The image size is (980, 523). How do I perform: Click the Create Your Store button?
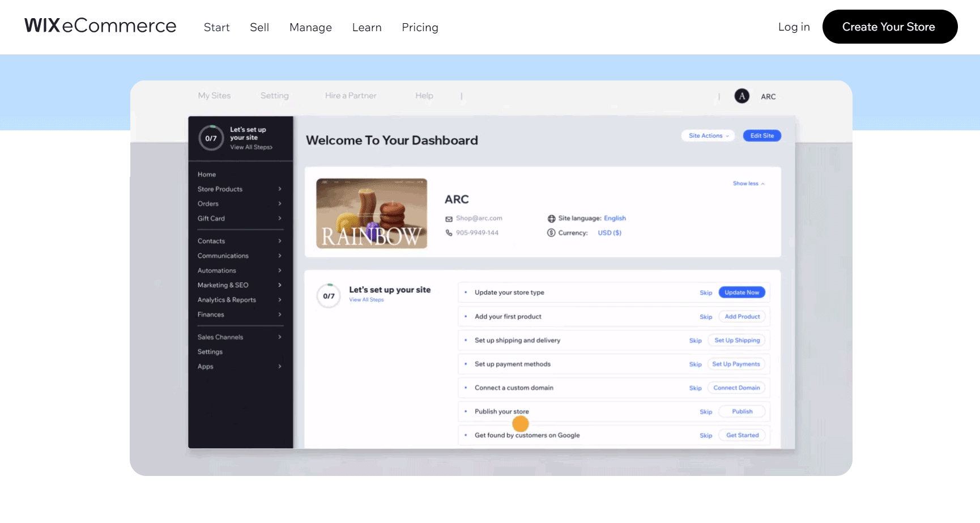(889, 27)
